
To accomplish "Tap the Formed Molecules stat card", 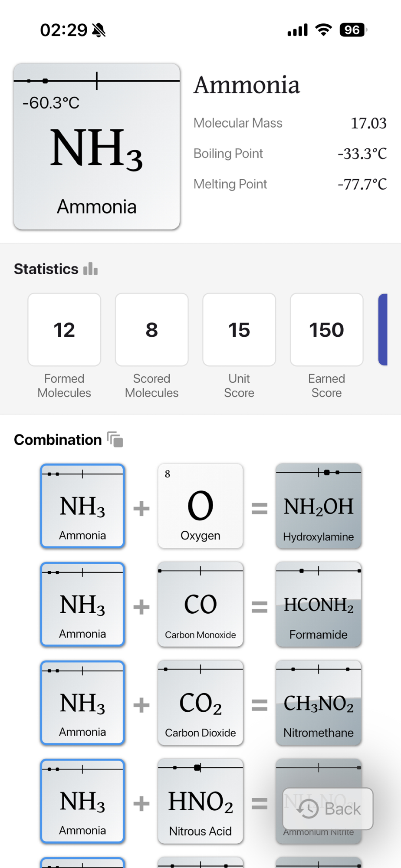I will 64,330.
